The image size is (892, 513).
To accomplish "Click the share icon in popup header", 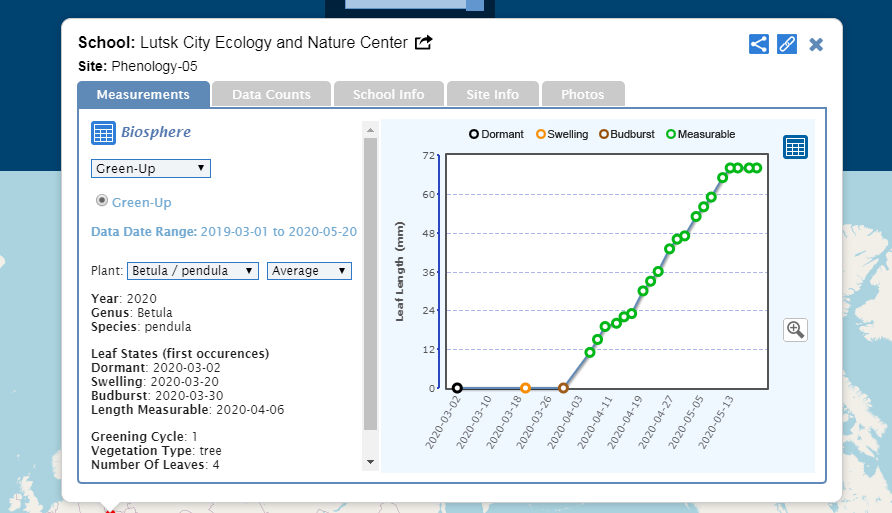I will click(x=759, y=44).
